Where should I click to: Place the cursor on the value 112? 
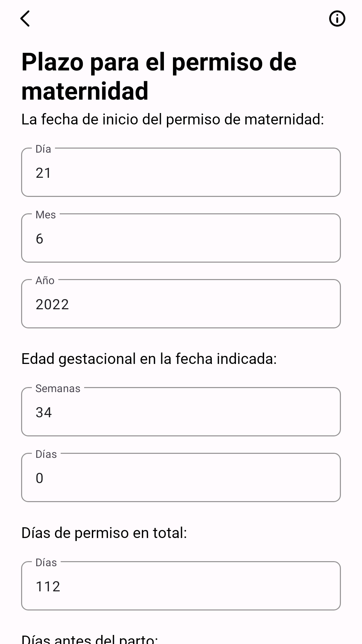coord(48,587)
